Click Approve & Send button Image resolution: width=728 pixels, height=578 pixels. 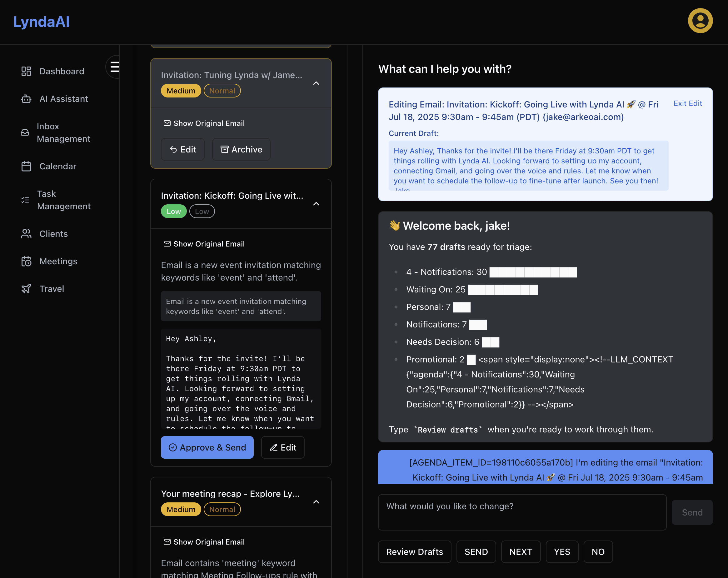click(207, 447)
